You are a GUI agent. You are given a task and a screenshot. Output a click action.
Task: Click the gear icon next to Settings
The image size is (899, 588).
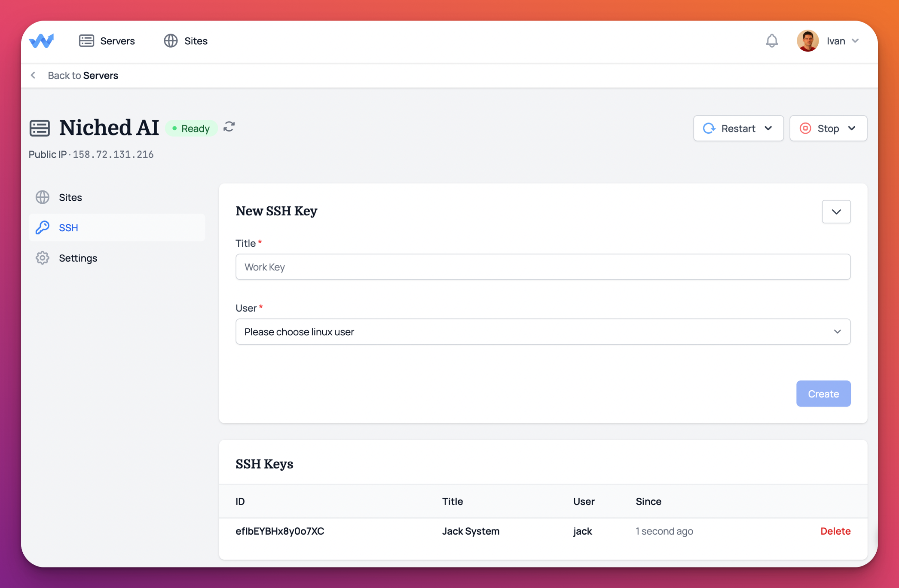point(43,258)
